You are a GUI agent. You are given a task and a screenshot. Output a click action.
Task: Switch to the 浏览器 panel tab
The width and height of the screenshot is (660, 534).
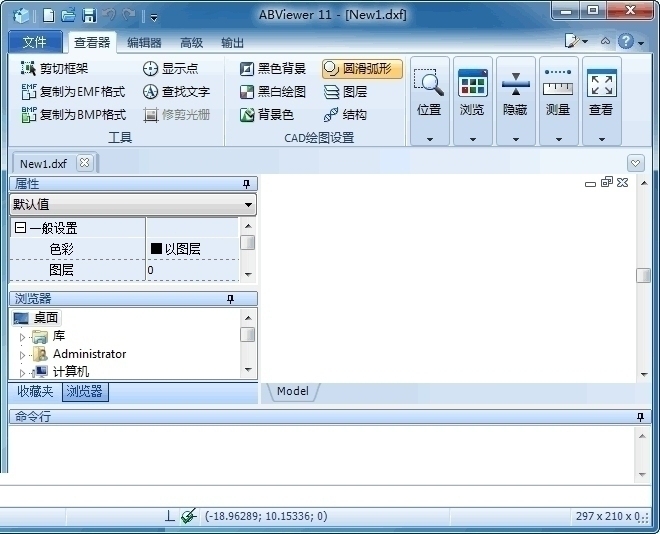[85, 391]
